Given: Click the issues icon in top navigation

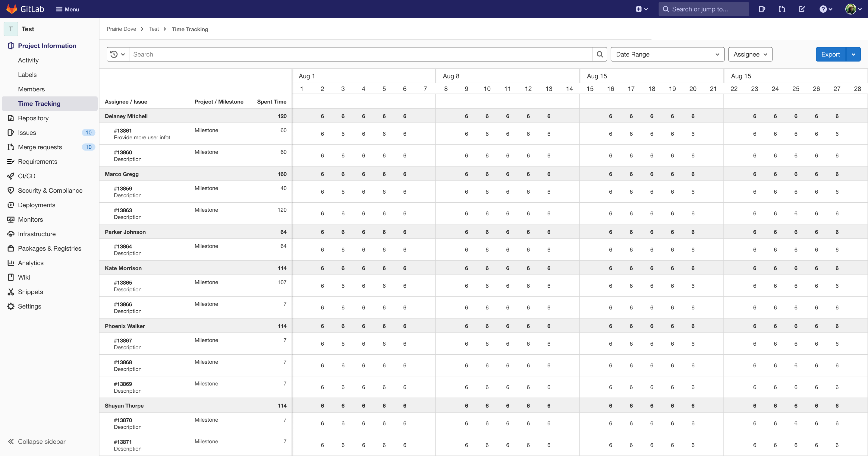Looking at the screenshot, I should [762, 9].
